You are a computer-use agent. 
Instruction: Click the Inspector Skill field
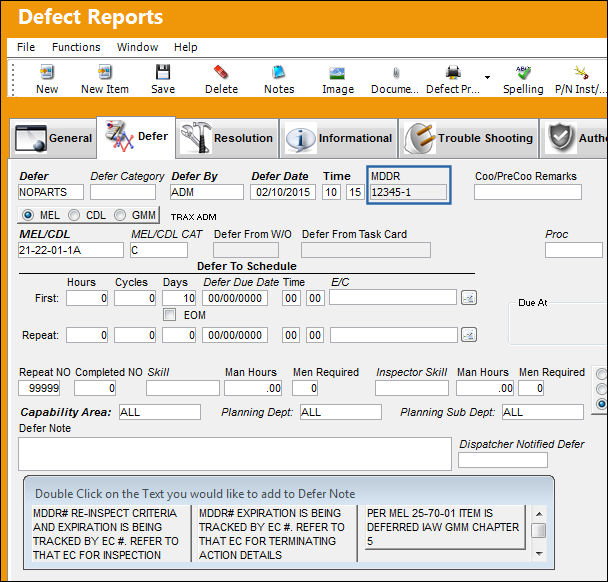[412, 388]
